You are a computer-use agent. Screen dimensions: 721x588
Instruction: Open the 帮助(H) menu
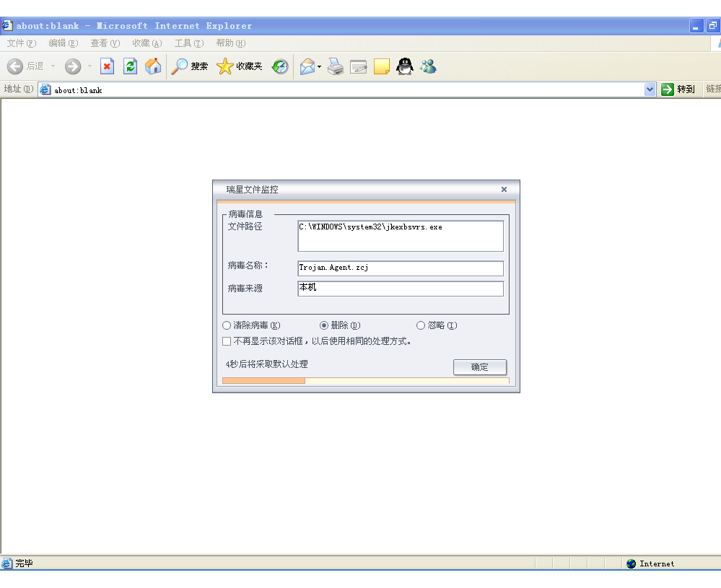click(x=231, y=43)
